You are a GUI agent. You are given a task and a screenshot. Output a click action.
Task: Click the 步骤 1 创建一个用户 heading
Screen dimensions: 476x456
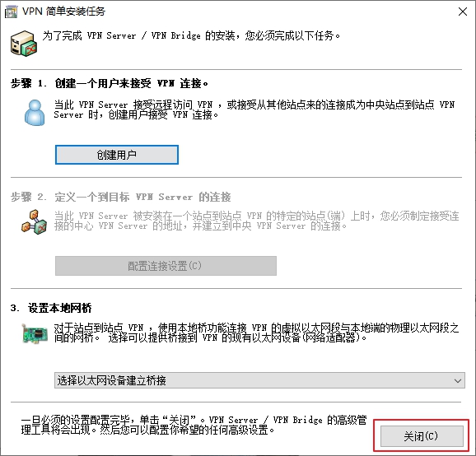110,83
